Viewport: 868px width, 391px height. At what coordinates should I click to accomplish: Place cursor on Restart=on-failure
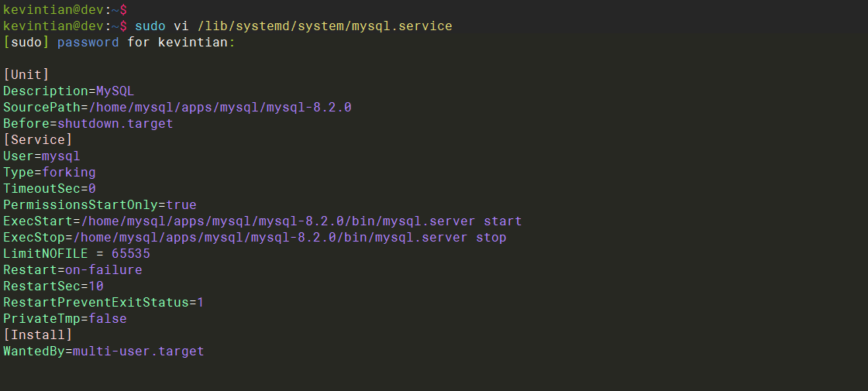tap(72, 269)
